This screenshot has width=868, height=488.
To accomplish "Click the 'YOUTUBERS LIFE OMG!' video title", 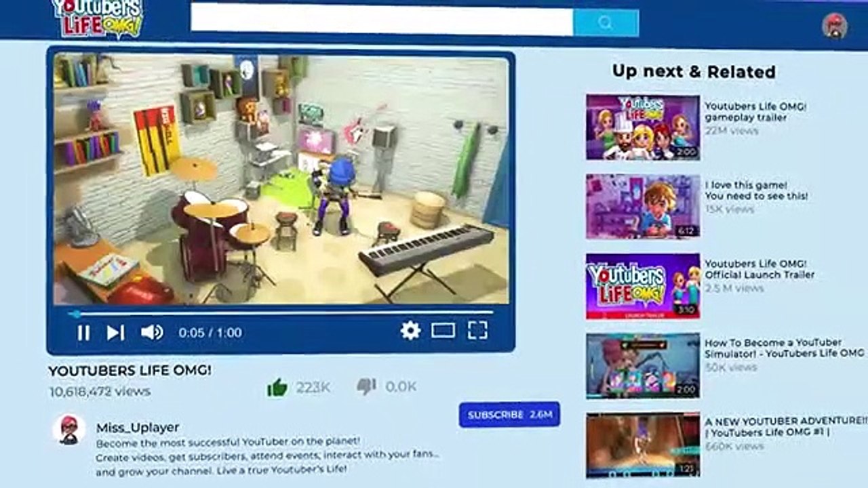I will [x=130, y=371].
